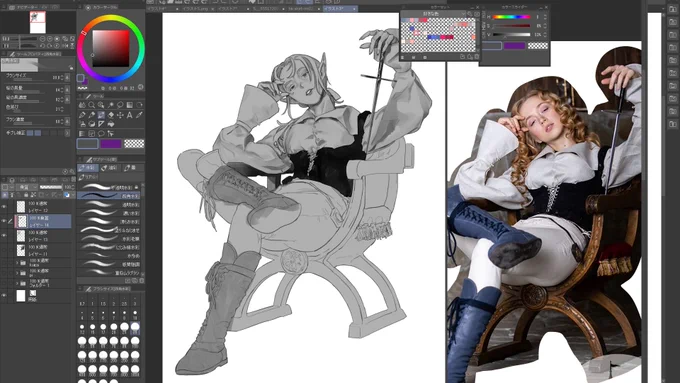Click the Navigator canvas thumbnail
The image size is (680, 383).
[x=38, y=23]
